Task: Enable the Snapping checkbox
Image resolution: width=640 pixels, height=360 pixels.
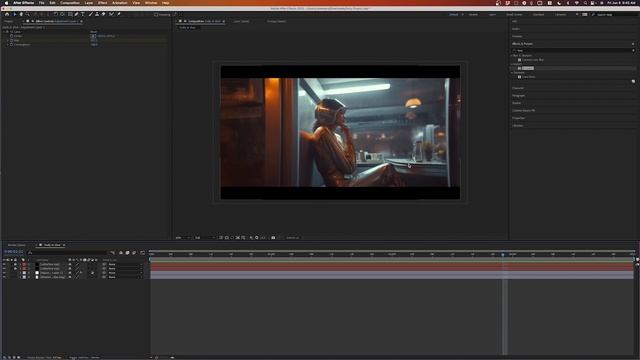Action: (156, 15)
